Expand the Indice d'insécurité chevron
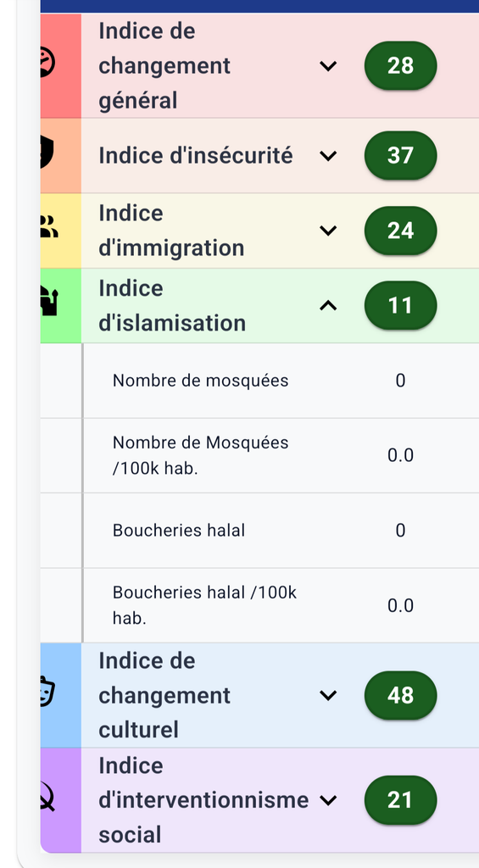The width and height of the screenshot is (479, 868). 328,156
